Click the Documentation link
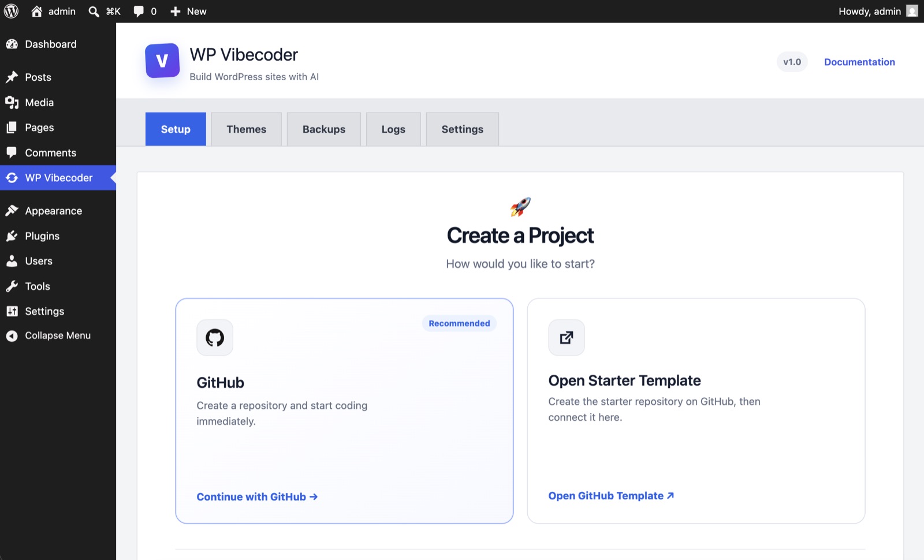The height and width of the screenshot is (560, 924). coord(859,62)
